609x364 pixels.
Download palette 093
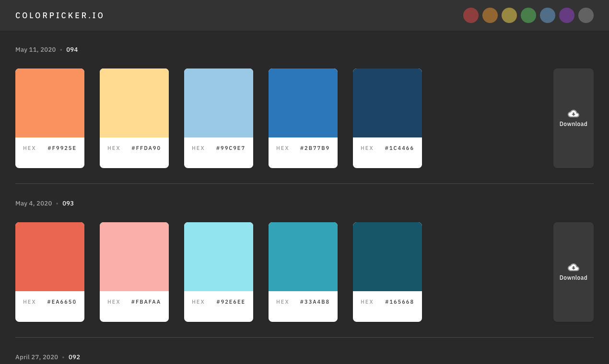tap(573, 272)
